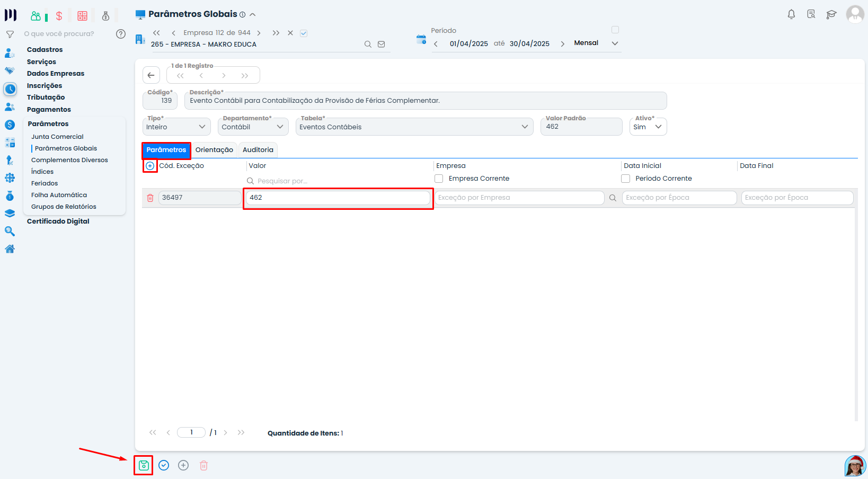Open Folha Automática from the sidebar menu
The image size is (868, 479).
point(59,194)
